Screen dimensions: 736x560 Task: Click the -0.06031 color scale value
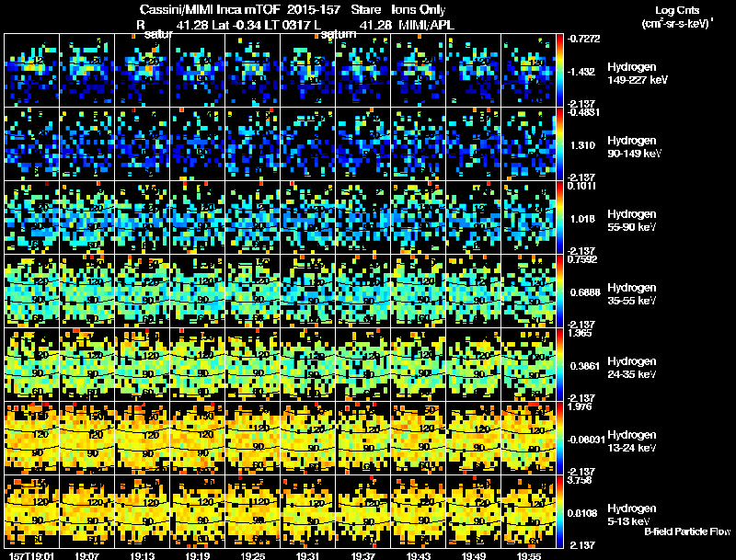pos(586,440)
